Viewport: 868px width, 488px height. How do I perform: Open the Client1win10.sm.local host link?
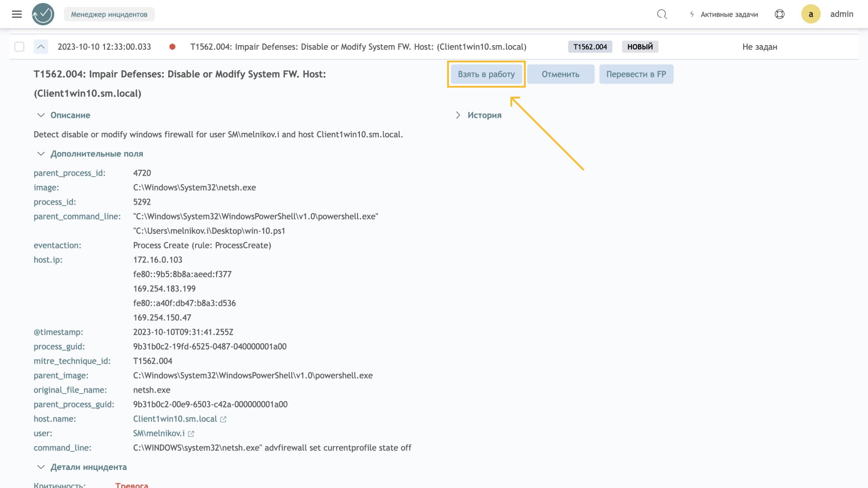[x=175, y=419]
